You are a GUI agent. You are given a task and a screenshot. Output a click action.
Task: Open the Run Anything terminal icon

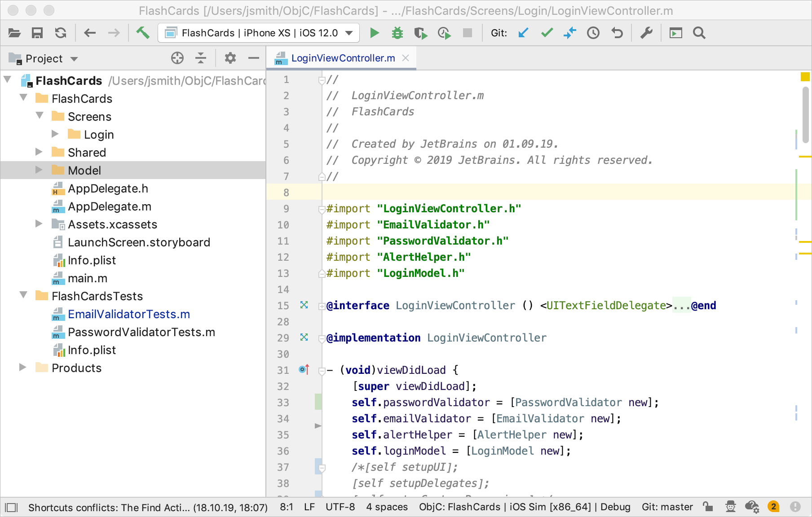[x=675, y=33]
